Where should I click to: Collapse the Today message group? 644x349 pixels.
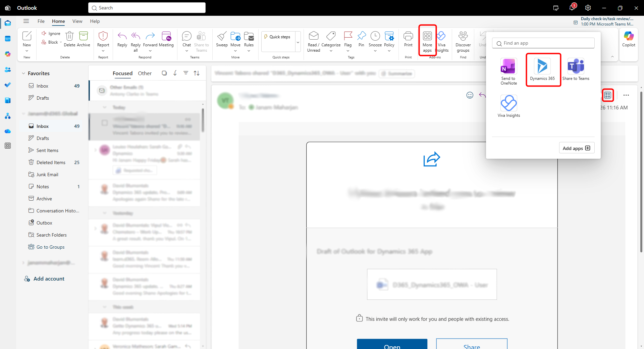(x=105, y=107)
